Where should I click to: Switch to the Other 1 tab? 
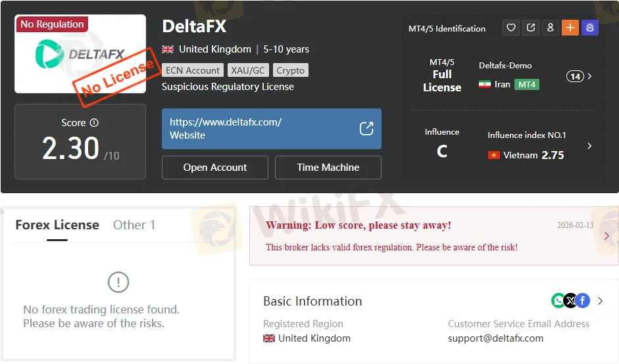[134, 225]
